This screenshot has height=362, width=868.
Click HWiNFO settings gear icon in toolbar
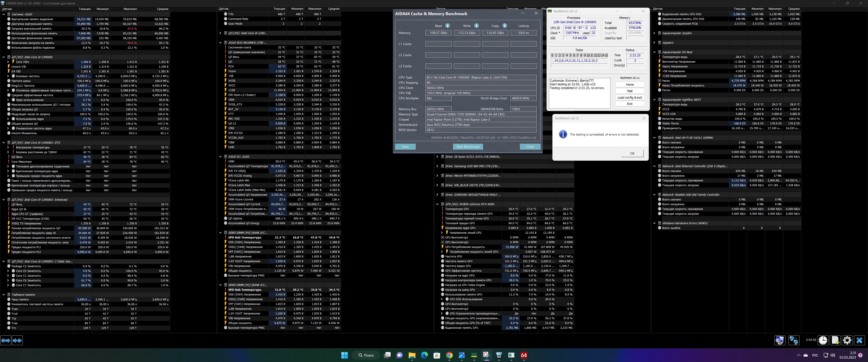coord(847,340)
